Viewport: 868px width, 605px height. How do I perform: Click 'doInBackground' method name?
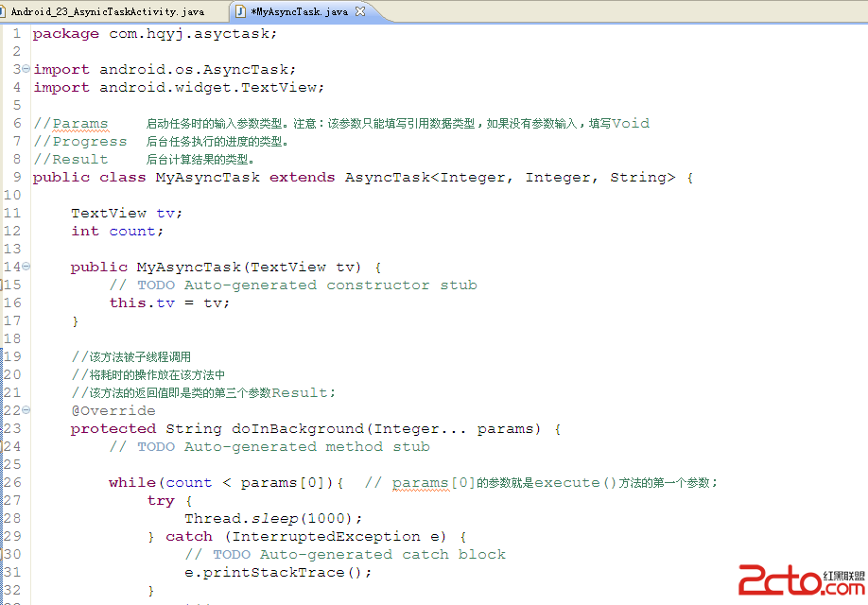pos(298,428)
